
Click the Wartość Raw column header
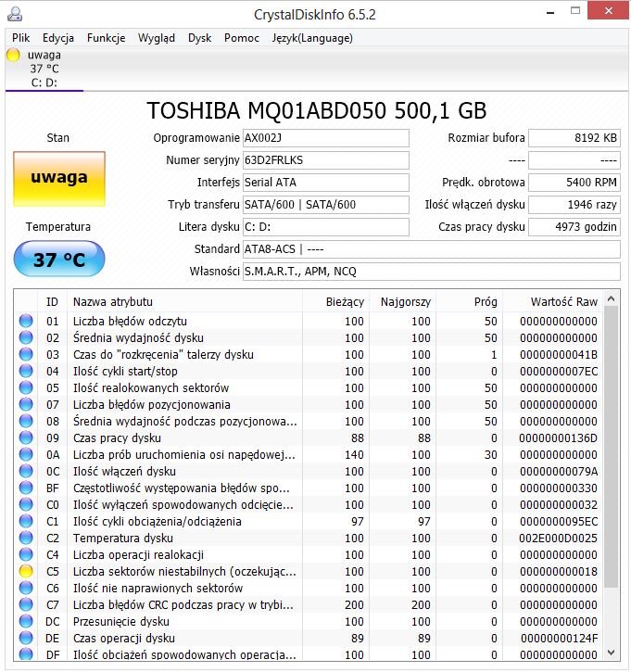point(553,302)
